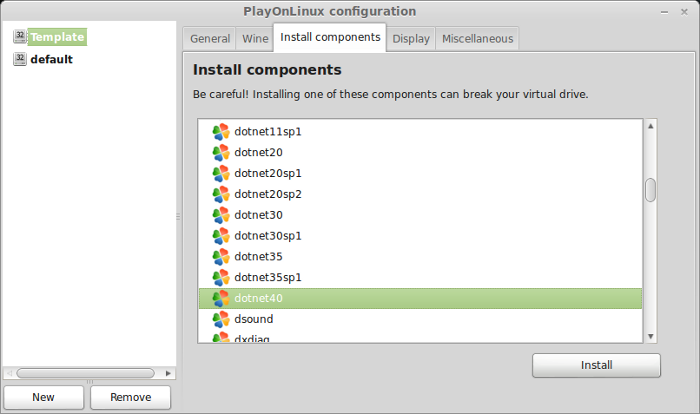Select the dsound component icon
The image size is (700, 414).
[x=221, y=319]
